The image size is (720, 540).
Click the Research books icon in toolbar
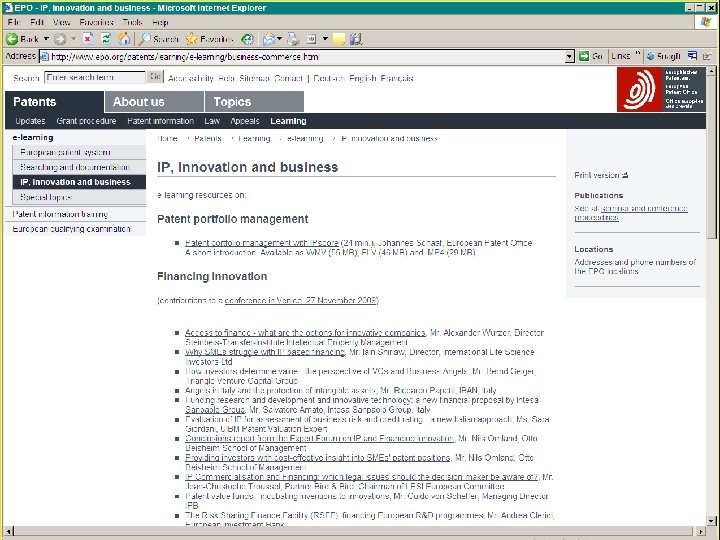(x=356, y=39)
